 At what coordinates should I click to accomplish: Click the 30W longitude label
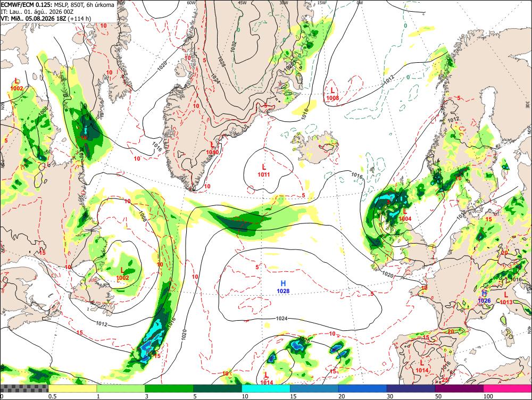tap(284, 2)
